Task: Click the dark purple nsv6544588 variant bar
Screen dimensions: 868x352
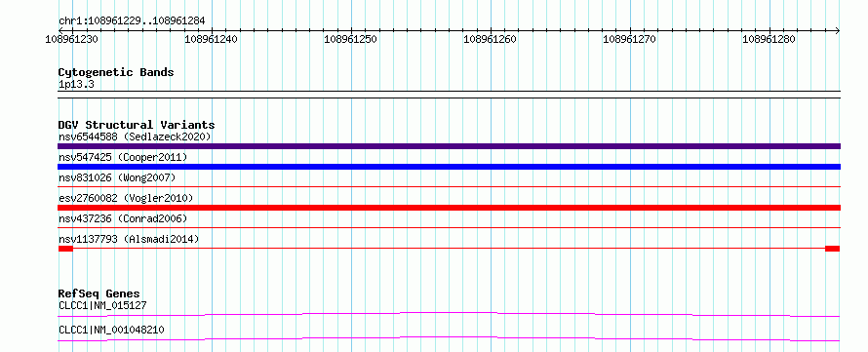Action: 449,146
